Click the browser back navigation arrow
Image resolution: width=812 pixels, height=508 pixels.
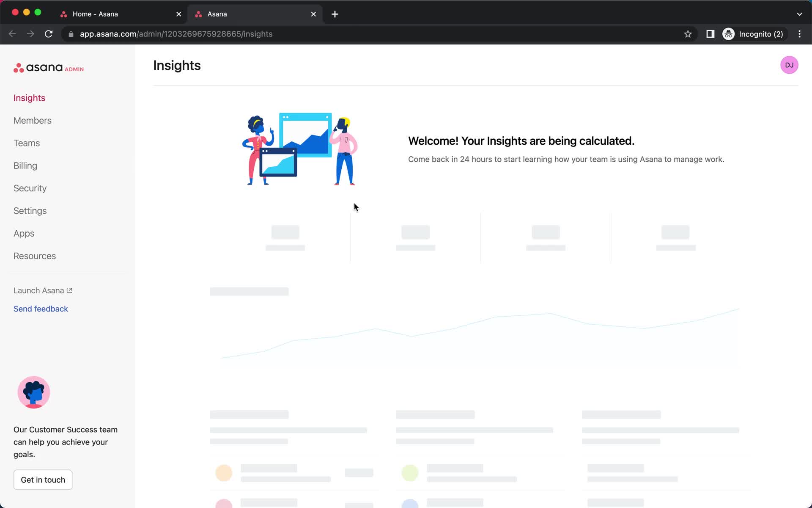tap(13, 33)
